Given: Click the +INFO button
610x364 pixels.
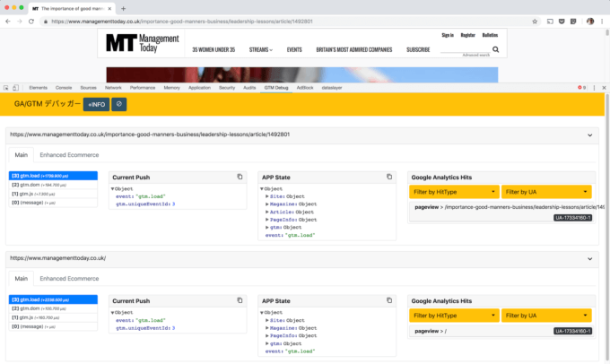Looking at the screenshot, I should point(97,104).
